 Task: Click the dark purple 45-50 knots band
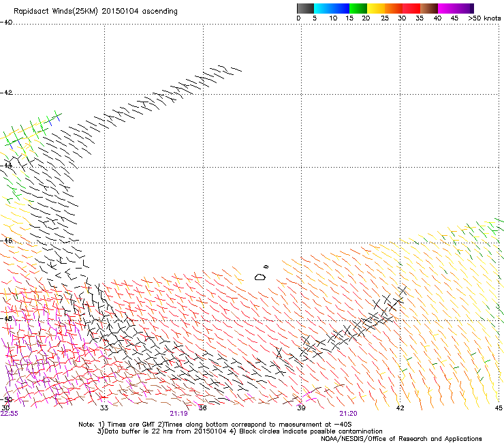pyautogui.click(x=464, y=8)
